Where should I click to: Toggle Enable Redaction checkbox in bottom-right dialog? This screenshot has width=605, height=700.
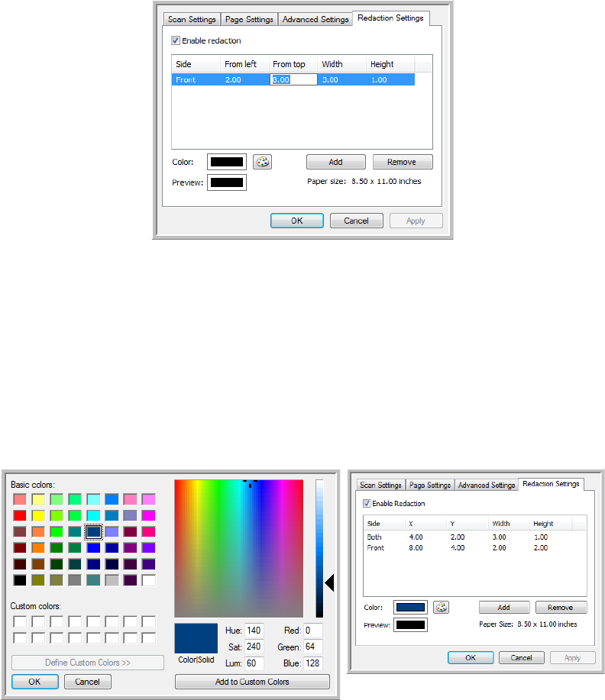pyautogui.click(x=367, y=503)
